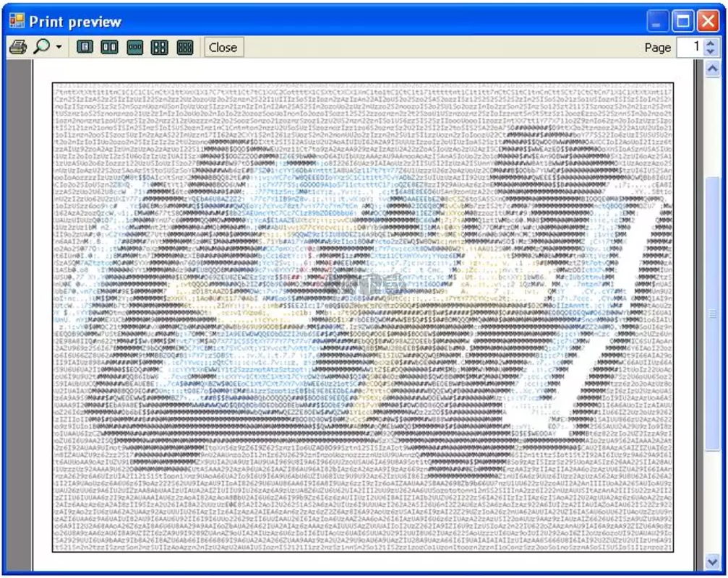This screenshot has width=728, height=578.
Task: Click the Print preview window icon
Action: pyautogui.click(x=17, y=21)
